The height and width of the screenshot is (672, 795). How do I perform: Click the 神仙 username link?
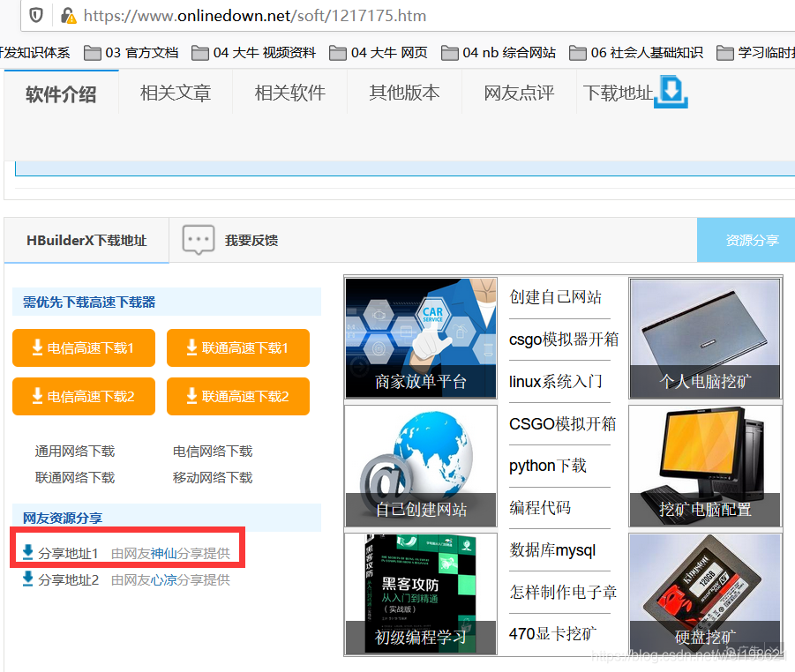[164, 554]
